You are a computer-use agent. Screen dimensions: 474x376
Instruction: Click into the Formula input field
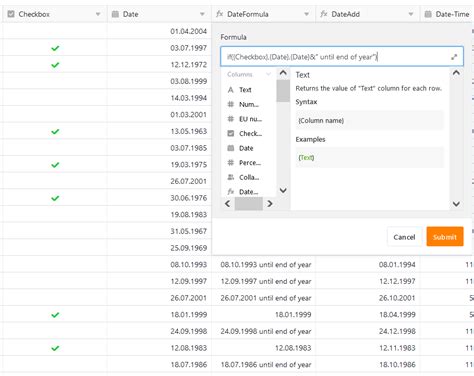[342, 57]
